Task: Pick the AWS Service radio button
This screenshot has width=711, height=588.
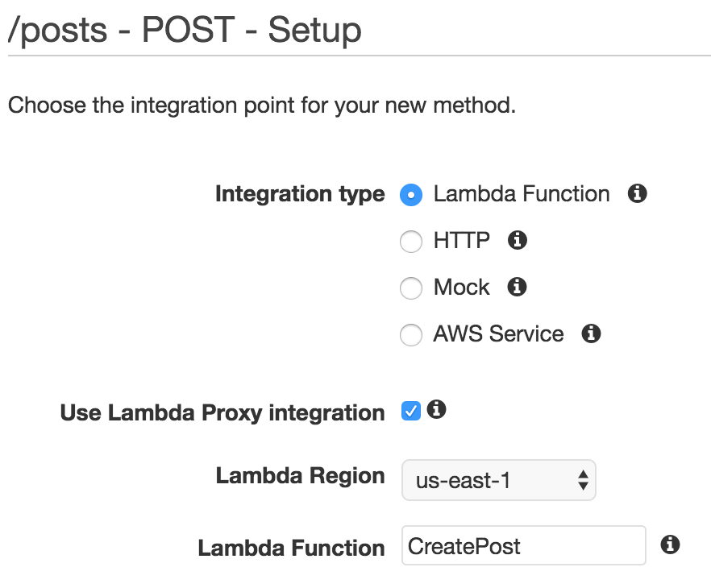Action: click(411, 335)
